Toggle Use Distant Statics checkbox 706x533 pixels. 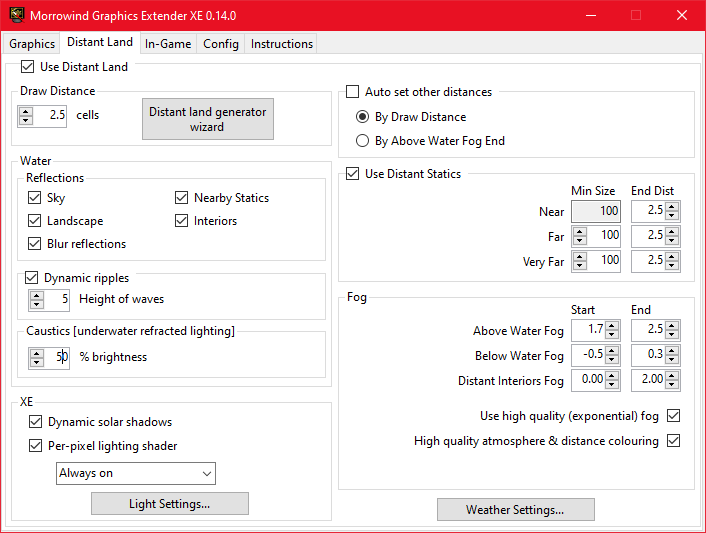tap(352, 174)
